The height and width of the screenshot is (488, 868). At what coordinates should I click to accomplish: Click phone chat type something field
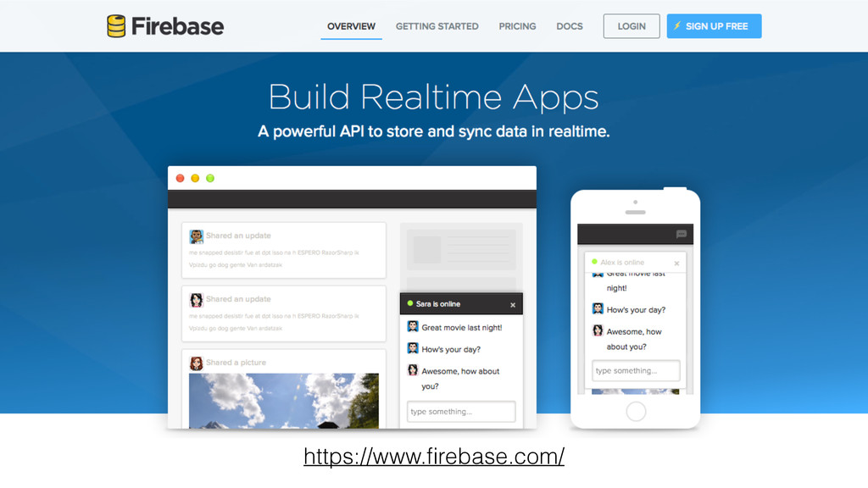point(636,371)
